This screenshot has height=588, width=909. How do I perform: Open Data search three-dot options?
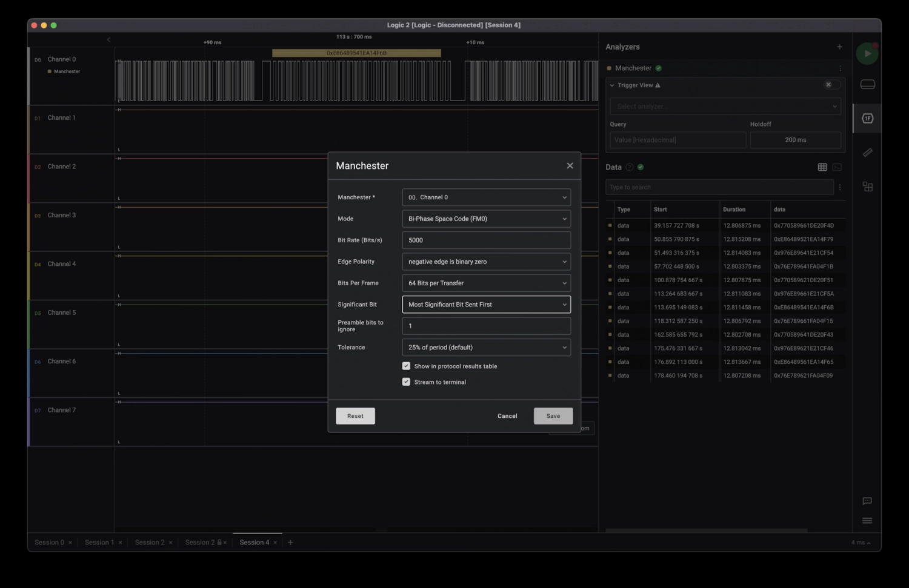coord(840,187)
